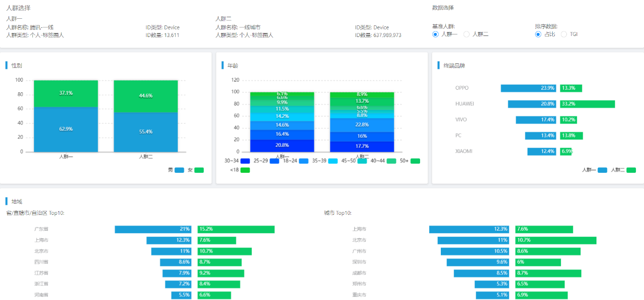Select 人群一 as the baseline group
This screenshot has height=300, width=644.
point(435,34)
